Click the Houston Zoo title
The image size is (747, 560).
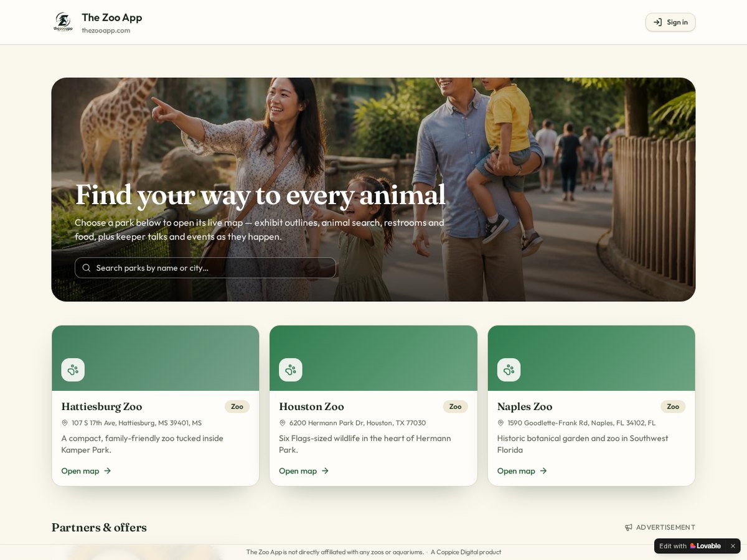pos(311,406)
